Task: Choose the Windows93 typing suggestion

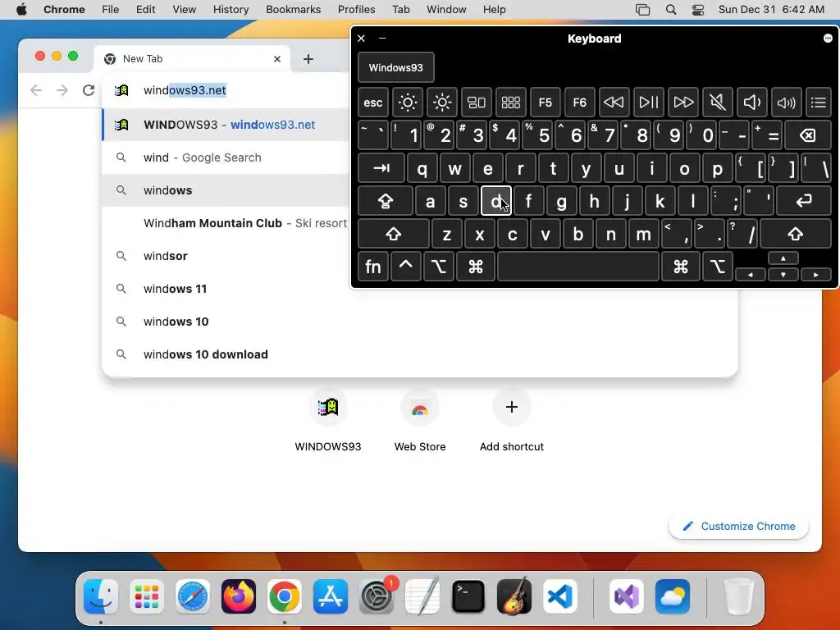Action: point(396,67)
